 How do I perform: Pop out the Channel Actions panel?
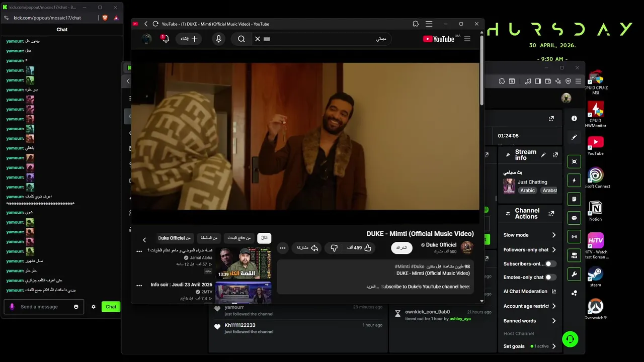pyautogui.click(x=551, y=214)
